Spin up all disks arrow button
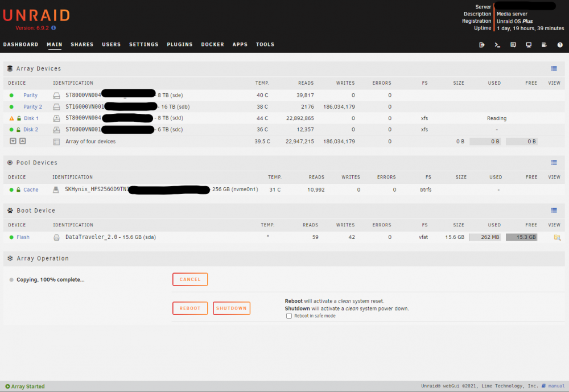The image size is (569, 392). click(x=23, y=141)
